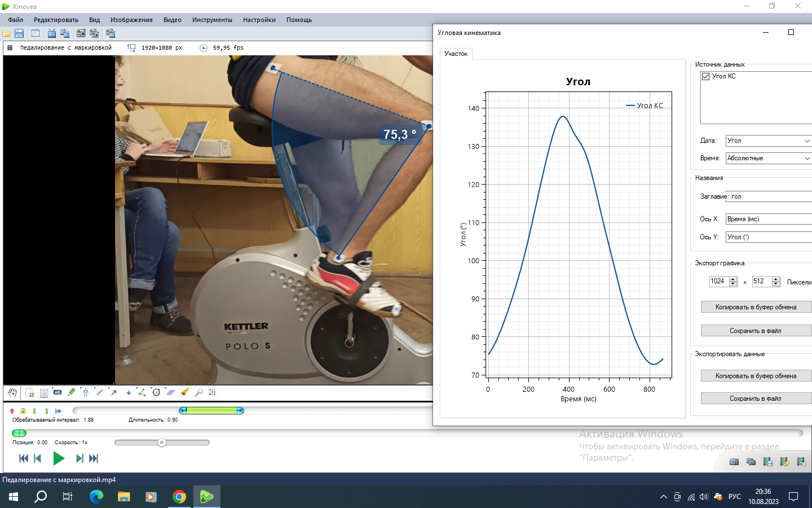The width and height of the screenshot is (812, 508).
Task: Pick the stopwatch chronometer tool
Action: click(156, 392)
